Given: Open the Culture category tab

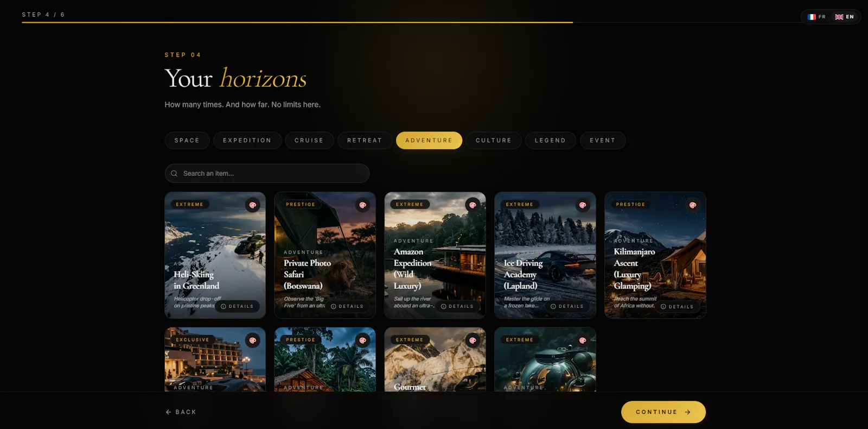Looking at the screenshot, I should [x=494, y=141].
